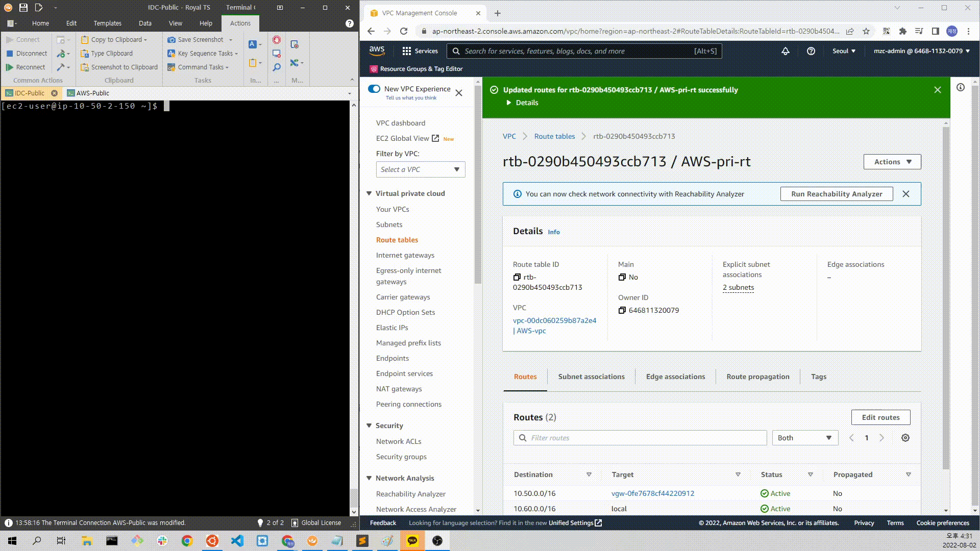Toggle the New VPC Experience switch
Image resolution: width=980 pixels, height=551 pixels.
(x=374, y=89)
